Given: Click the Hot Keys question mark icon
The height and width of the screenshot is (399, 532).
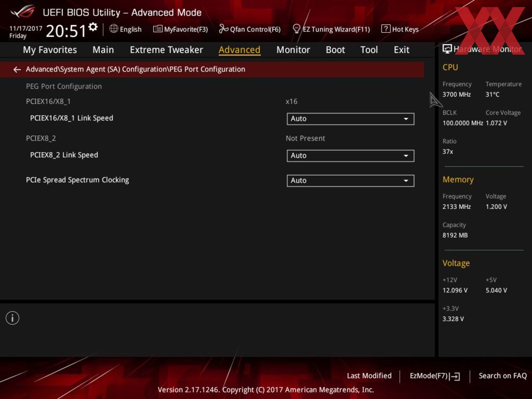Looking at the screenshot, I should (x=386, y=29).
